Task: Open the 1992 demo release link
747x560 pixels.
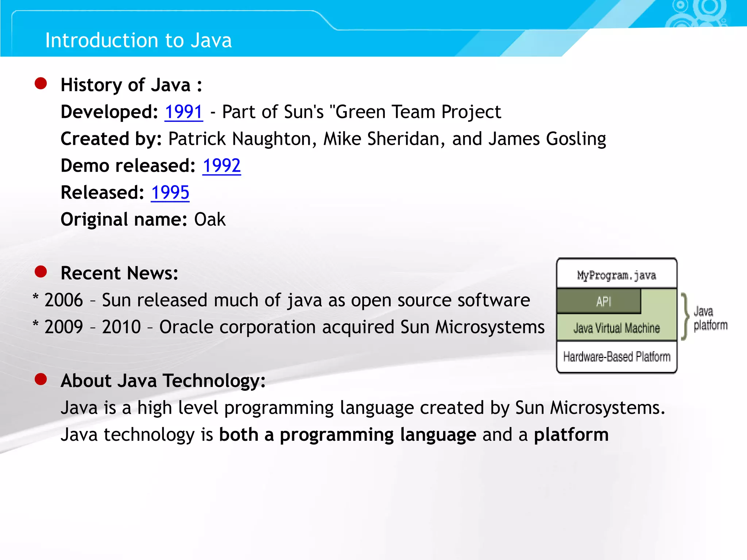Action: [222, 166]
